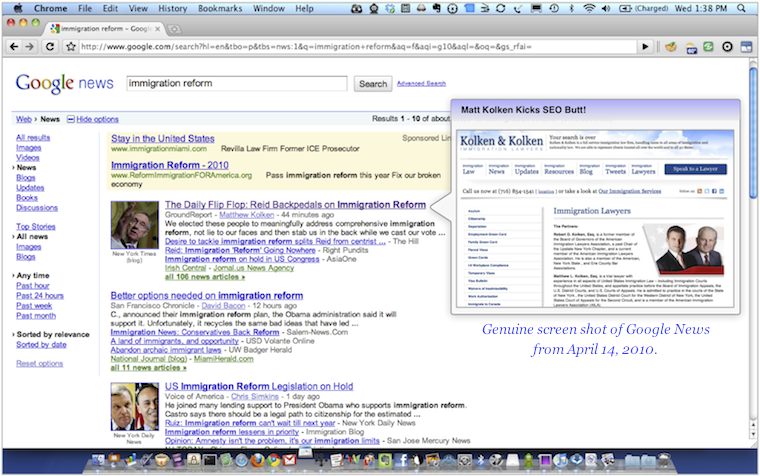Click the Kolken & Kolken site preview thumbnail

coord(596,218)
